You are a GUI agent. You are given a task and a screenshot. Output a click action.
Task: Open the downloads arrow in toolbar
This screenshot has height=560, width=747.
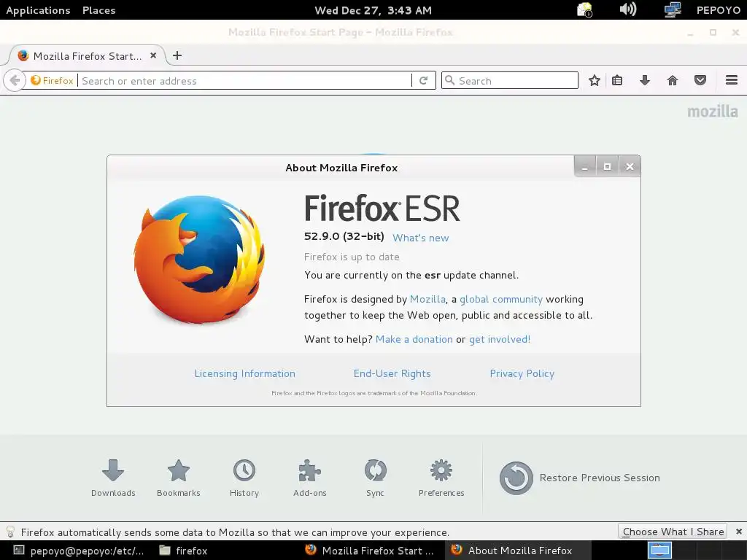click(645, 80)
